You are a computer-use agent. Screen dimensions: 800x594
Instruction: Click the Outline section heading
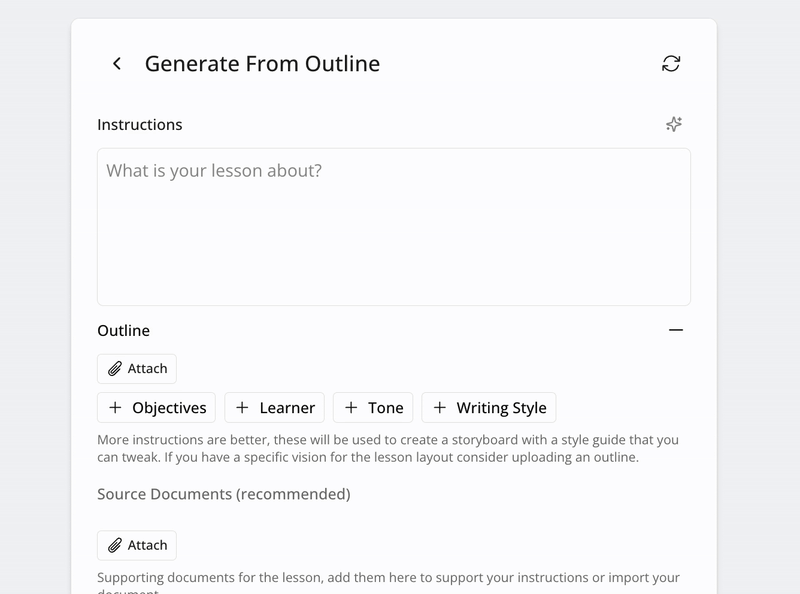click(x=123, y=330)
